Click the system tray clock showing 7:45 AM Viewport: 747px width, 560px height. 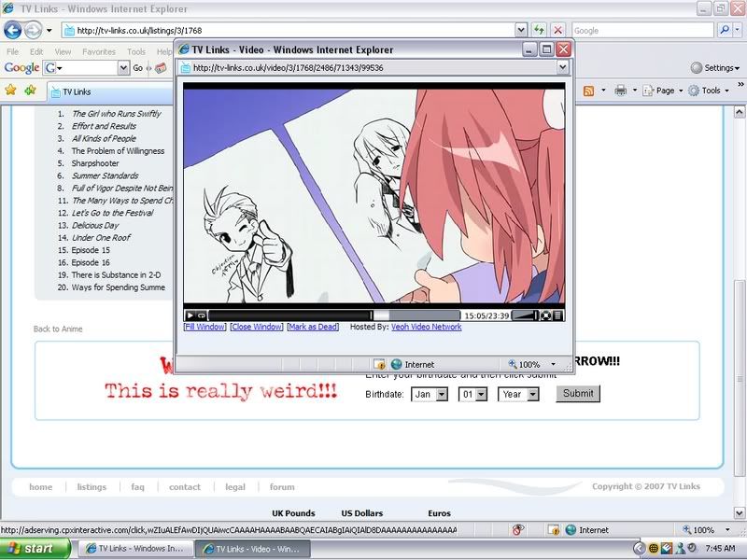click(x=720, y=548)
